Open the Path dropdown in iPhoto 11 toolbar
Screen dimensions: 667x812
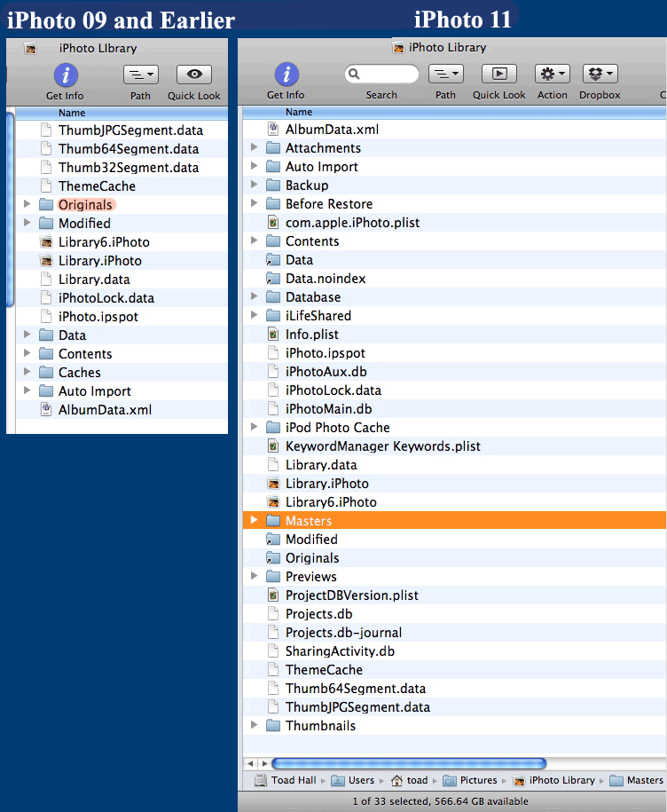click(446, 74)
